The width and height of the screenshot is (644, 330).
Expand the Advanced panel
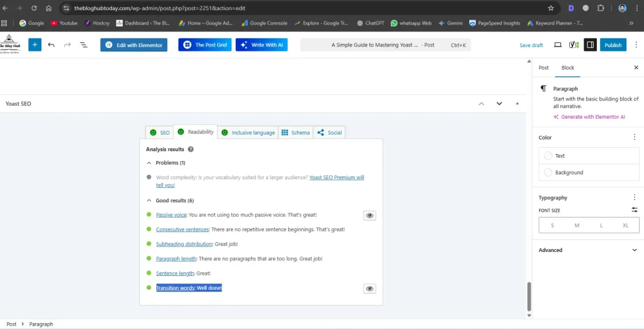click(588, 250)
